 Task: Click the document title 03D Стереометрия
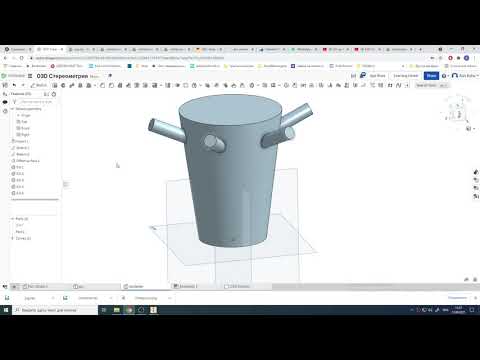(62, 76)
